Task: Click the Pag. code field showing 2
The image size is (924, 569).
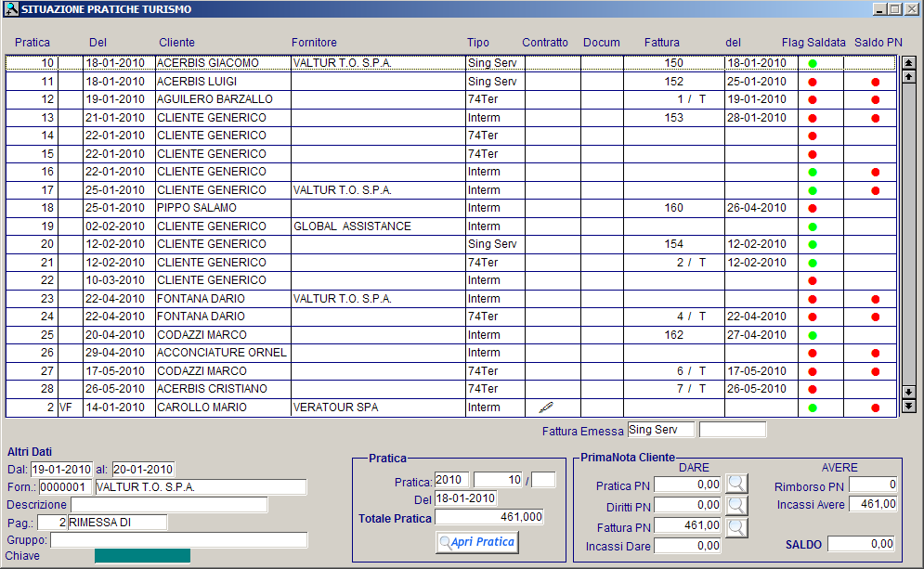Action: click(x=52, y=523)
